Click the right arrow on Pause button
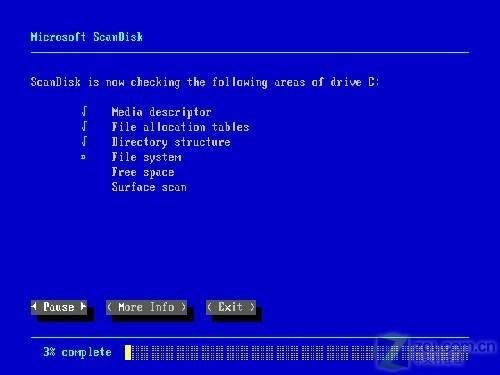Screen dimensions: 500x375 pyautogui.click(x=83, y=306)
